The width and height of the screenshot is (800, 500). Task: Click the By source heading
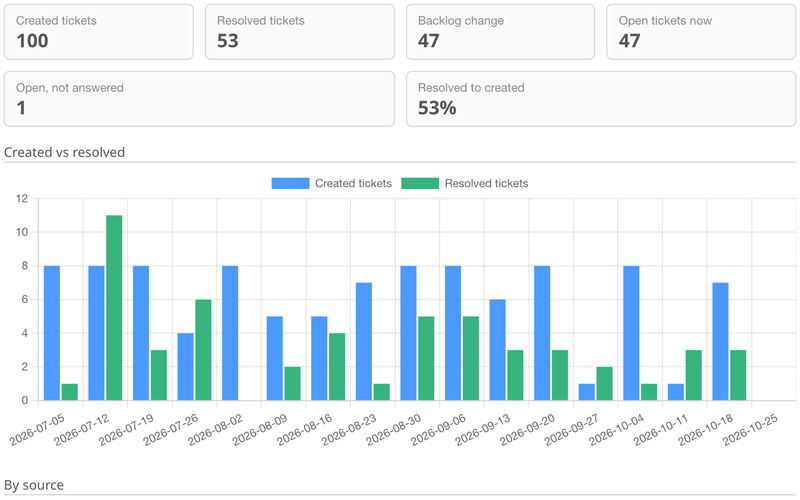(x=34, y=485)
